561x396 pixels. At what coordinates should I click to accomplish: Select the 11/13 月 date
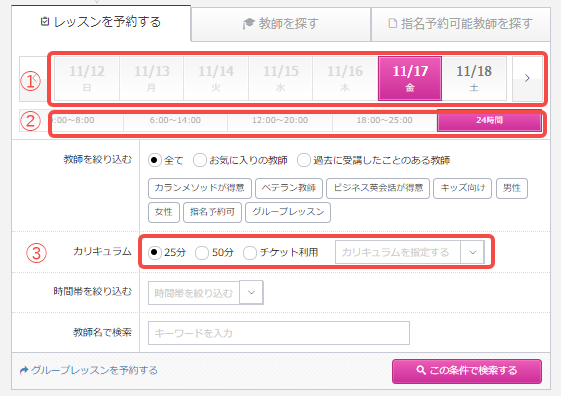pos(152,78)
